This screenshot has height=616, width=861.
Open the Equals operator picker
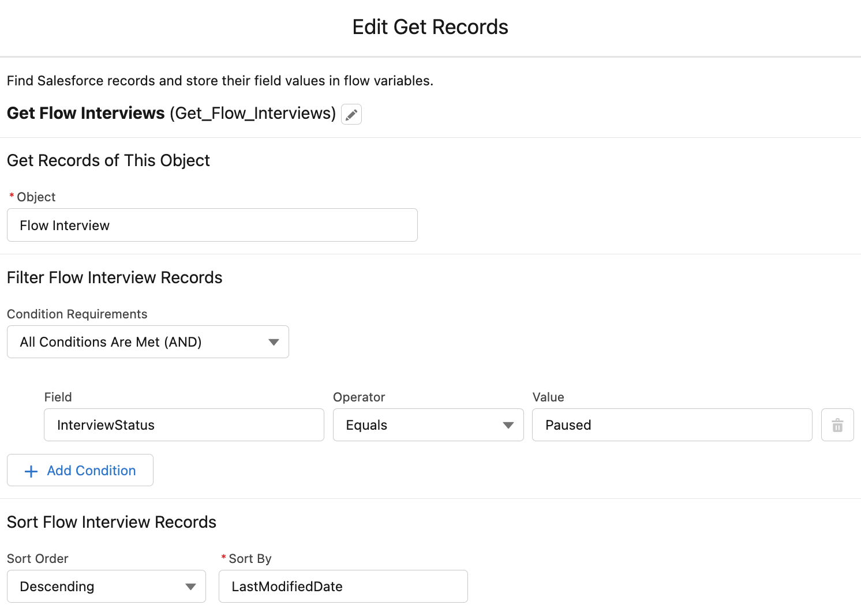pos(428,425)
